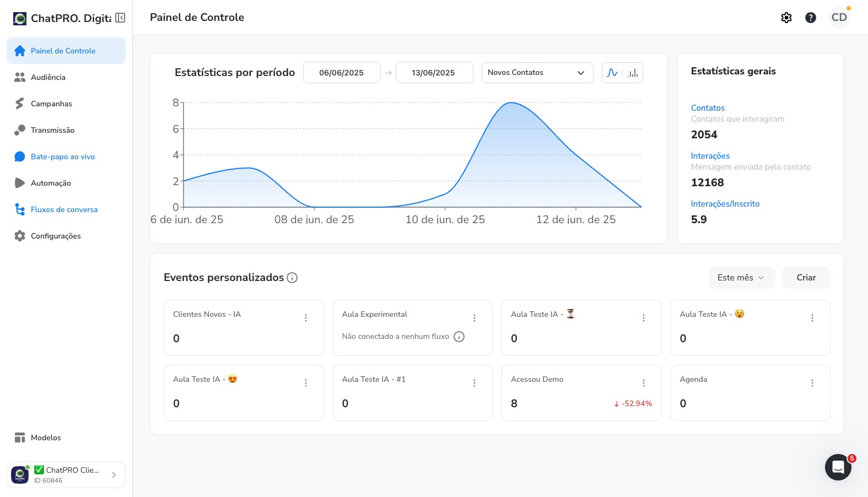Open options menu for Aula Experimental
Viewport: 868px width, 497px height.
475,318
